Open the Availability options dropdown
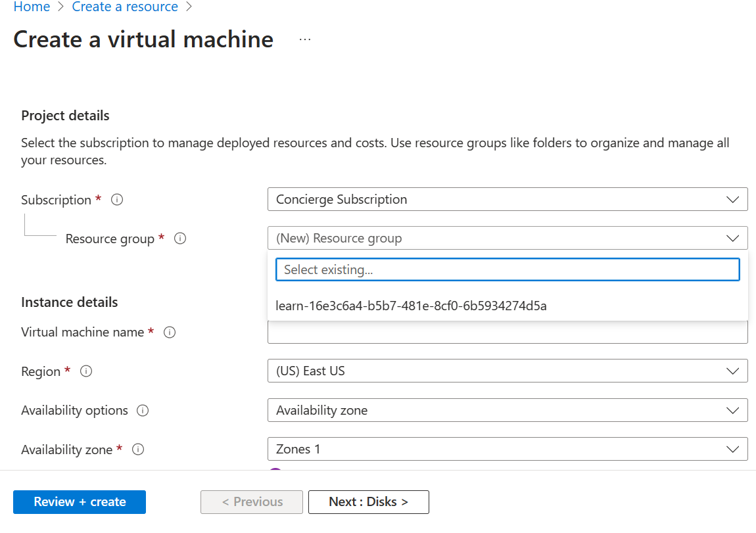The image size is (756, 533). click(508, 410)
